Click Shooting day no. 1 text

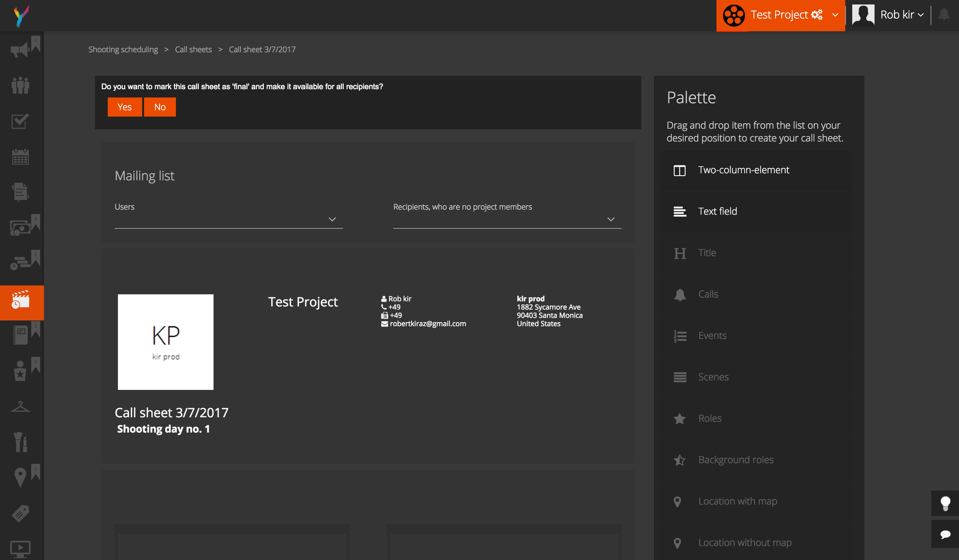tap(163, 429)
